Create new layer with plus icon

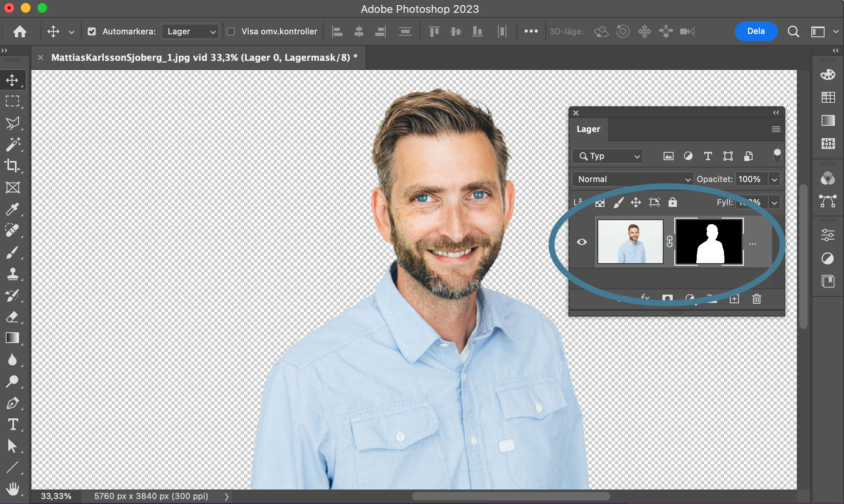(734, 299)
